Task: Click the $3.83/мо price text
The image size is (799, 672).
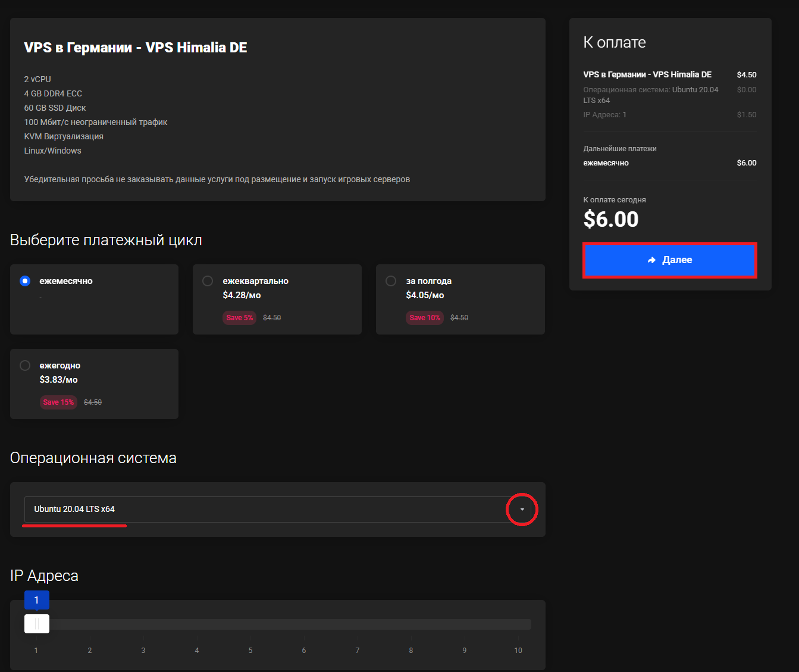Action: tap(58, 380)
